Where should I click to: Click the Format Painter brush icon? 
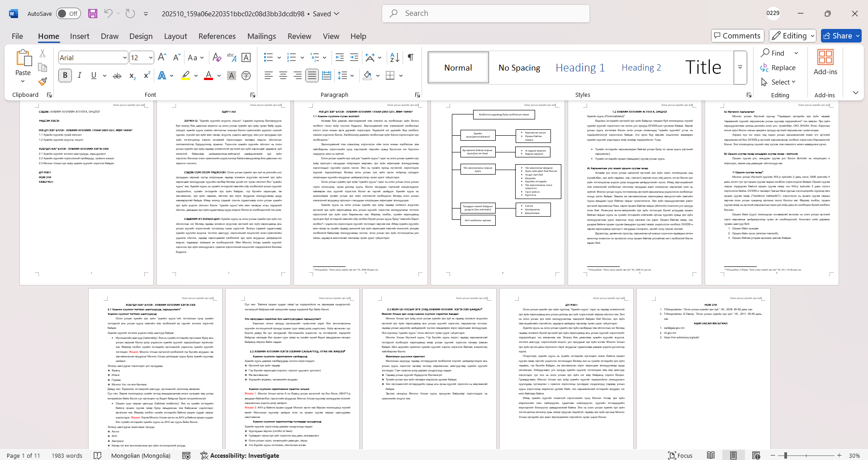pos(43,81)
